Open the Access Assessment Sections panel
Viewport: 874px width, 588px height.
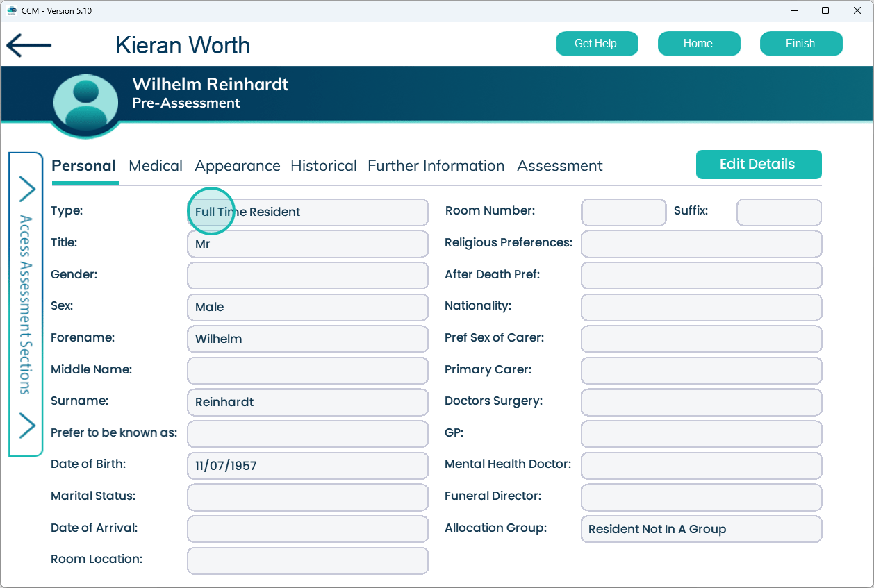coord(26,304)
